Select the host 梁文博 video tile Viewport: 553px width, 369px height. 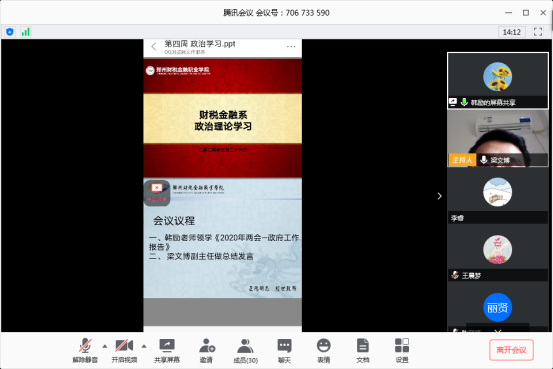coord(498,138)
